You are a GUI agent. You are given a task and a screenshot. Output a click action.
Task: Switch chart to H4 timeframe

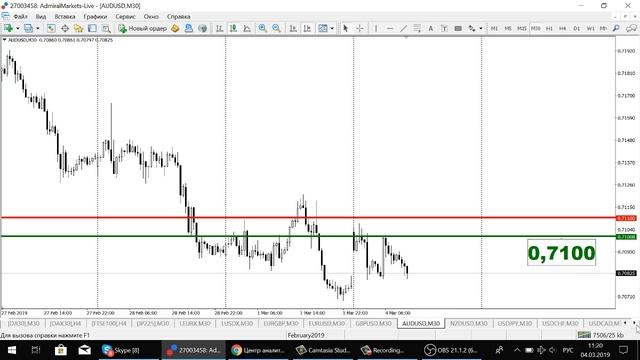click(x=563, y=28)
